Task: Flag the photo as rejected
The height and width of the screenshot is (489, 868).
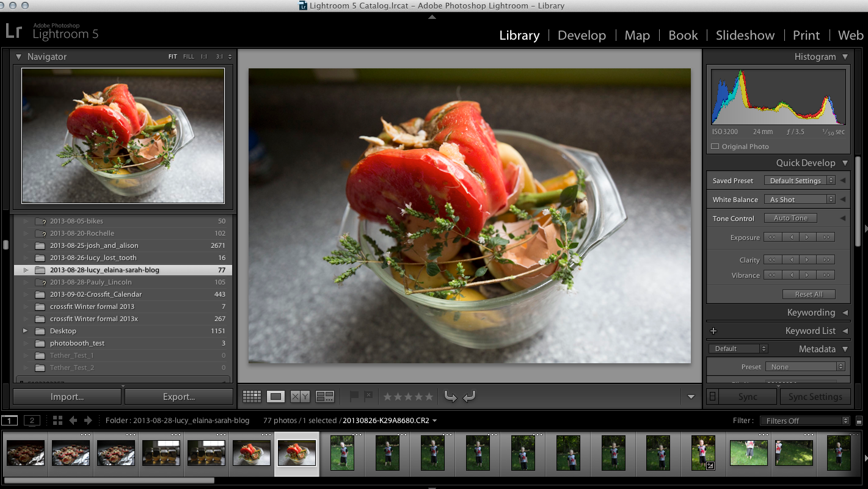Action: point(368,396)
